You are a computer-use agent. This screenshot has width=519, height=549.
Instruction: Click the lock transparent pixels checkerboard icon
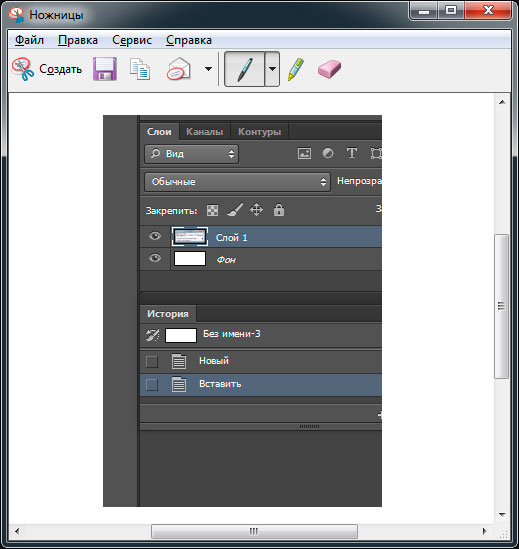(x=212, y=210)
